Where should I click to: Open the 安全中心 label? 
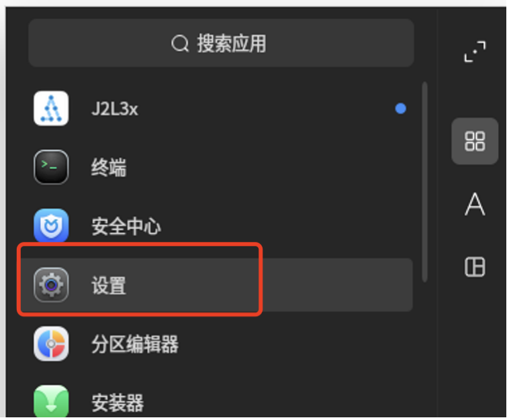126,226
